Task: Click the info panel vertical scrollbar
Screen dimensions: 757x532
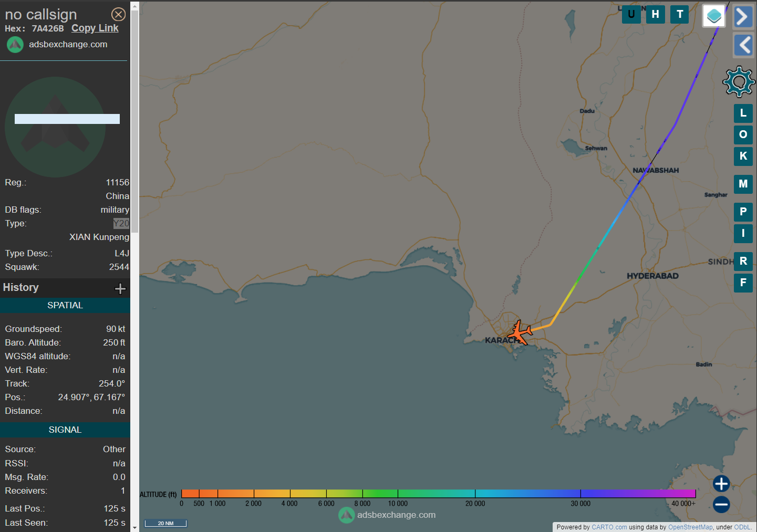Action: tap(134, 122)
